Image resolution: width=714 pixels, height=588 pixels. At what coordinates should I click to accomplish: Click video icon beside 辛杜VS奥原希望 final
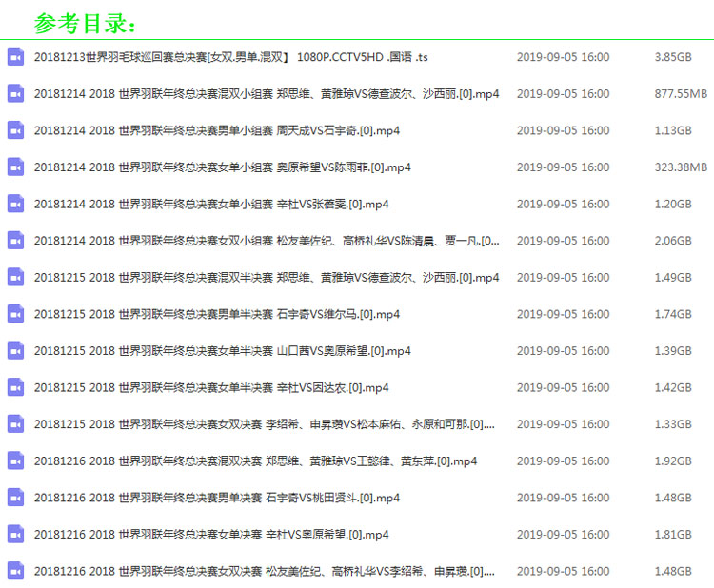click(15, 535)
